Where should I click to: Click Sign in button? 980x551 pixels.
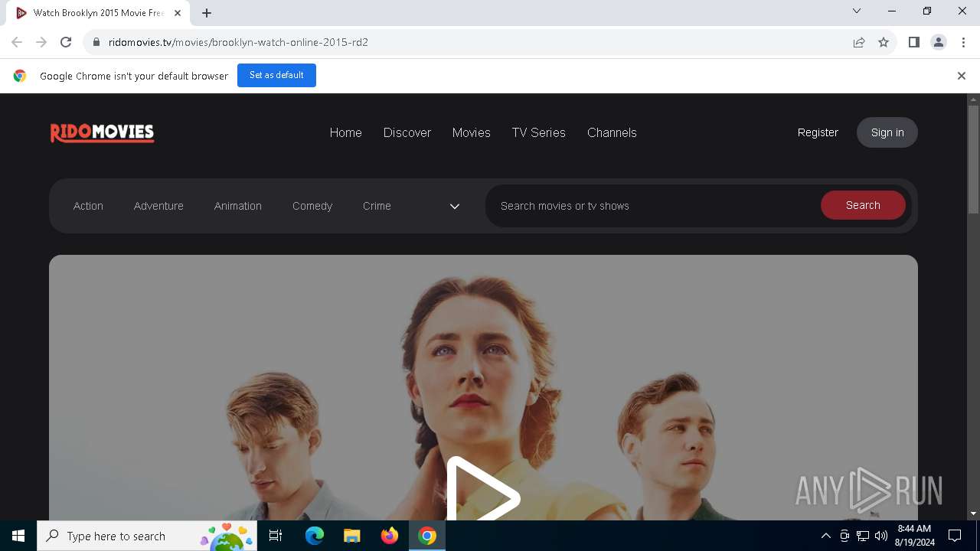click(x=887, y=132)
